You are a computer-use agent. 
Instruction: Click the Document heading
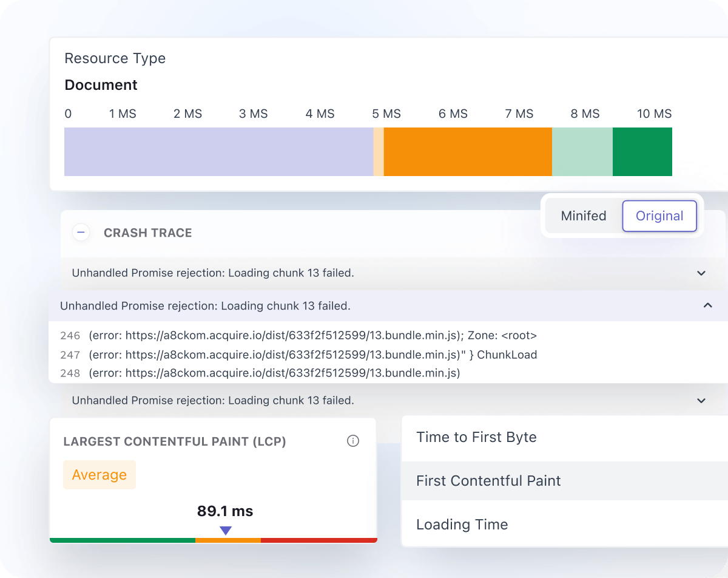[x=101, y=85]
